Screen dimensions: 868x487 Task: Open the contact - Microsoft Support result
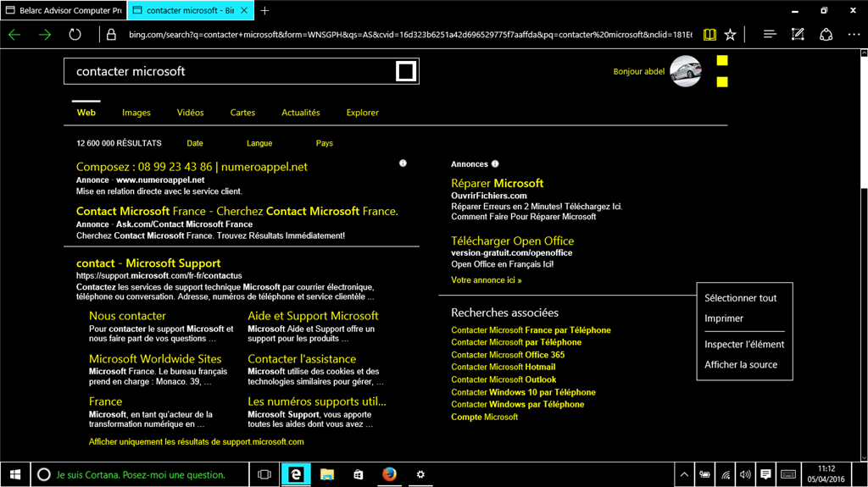click(x=148, y=263)
